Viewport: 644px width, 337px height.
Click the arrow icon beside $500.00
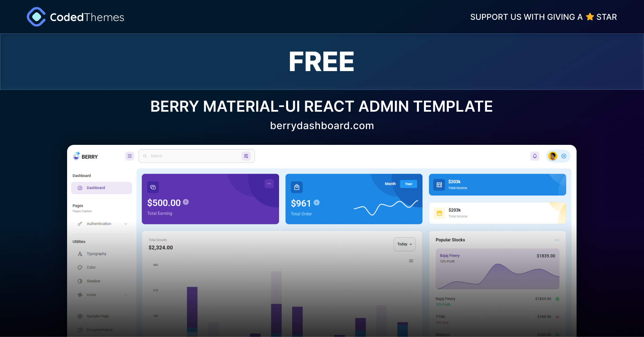pos(186,202)
